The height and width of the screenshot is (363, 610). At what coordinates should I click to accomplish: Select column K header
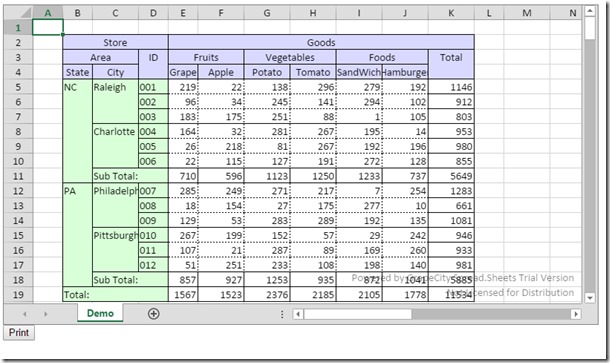[x=451, y=13]
